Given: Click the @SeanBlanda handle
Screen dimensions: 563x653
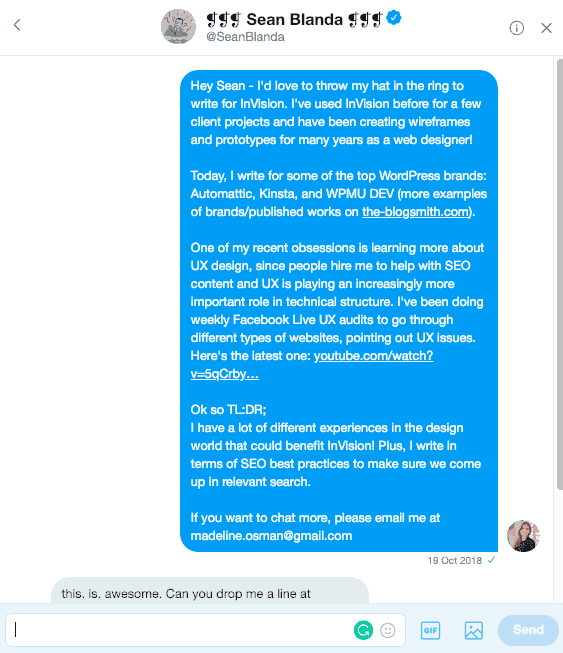Looking at the screenshot, I should click(245, 37).
